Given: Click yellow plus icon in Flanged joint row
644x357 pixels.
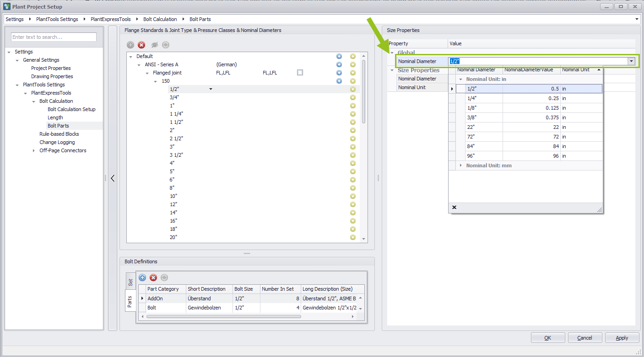Looking at the screenshot, I should coord(353,73).
